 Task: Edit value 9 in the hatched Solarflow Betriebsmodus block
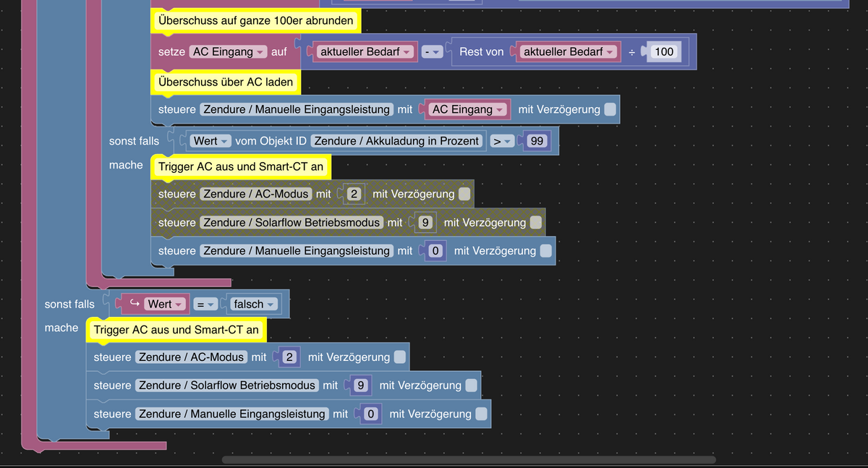point(425,222)
